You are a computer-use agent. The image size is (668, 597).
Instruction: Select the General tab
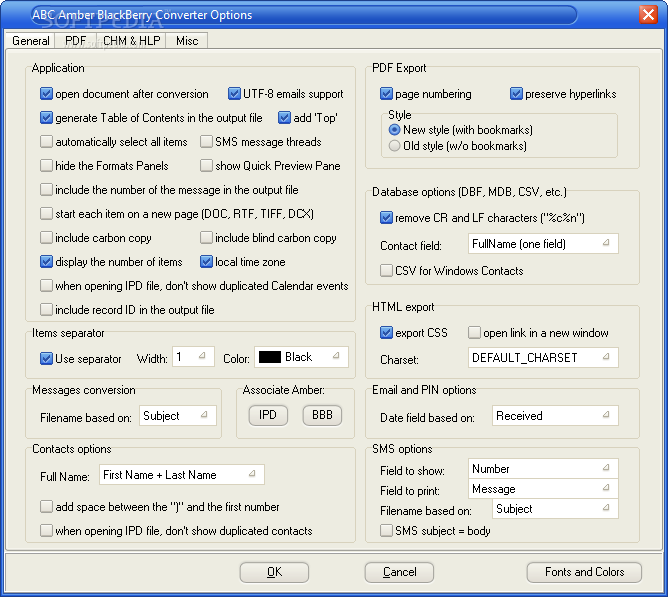[x=30, y=41]
